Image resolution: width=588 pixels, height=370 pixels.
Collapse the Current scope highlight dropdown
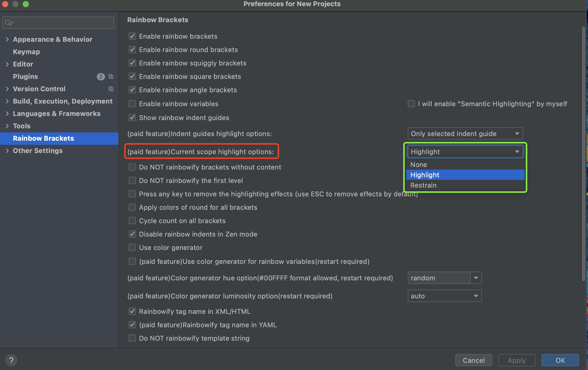click(465, 152)
